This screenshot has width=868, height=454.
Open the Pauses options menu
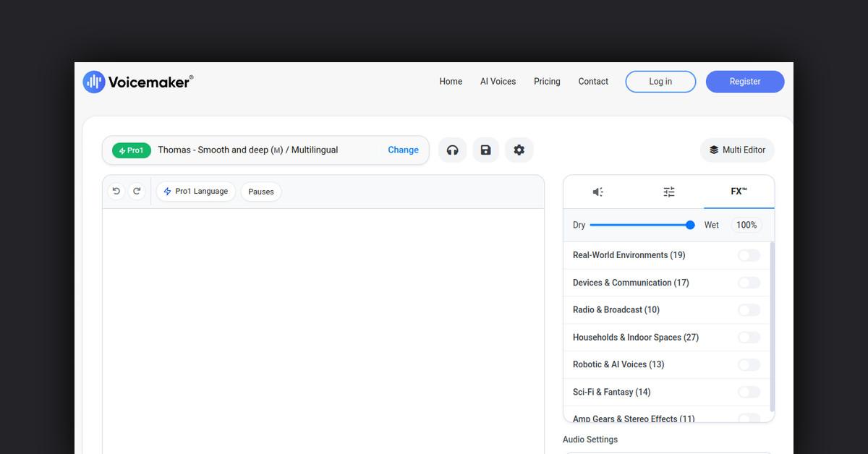pos(261,192)
